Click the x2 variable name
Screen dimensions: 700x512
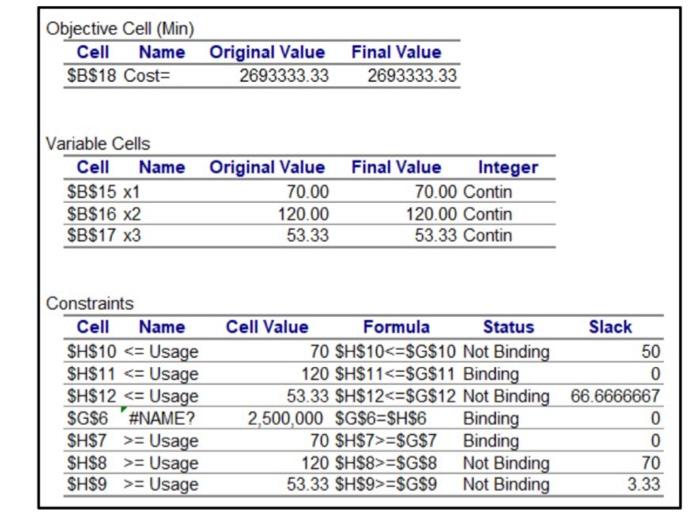pyautogui.click(x=132, y=214)
